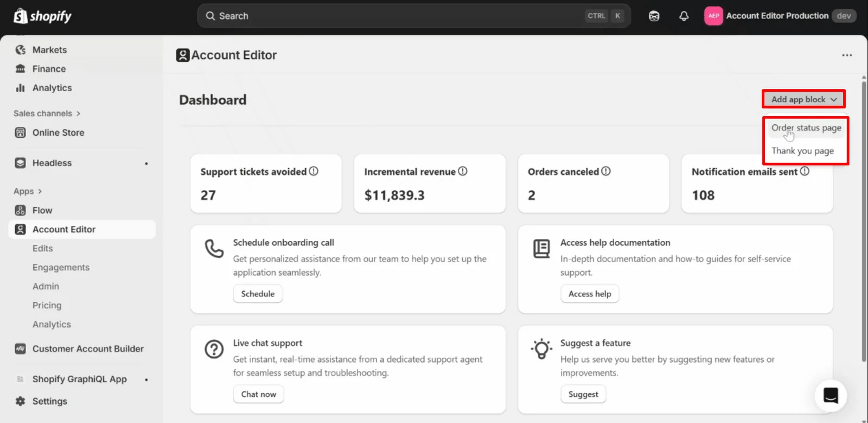
Task: Toggle the Add app block dropdown
Action: point(804,99)
